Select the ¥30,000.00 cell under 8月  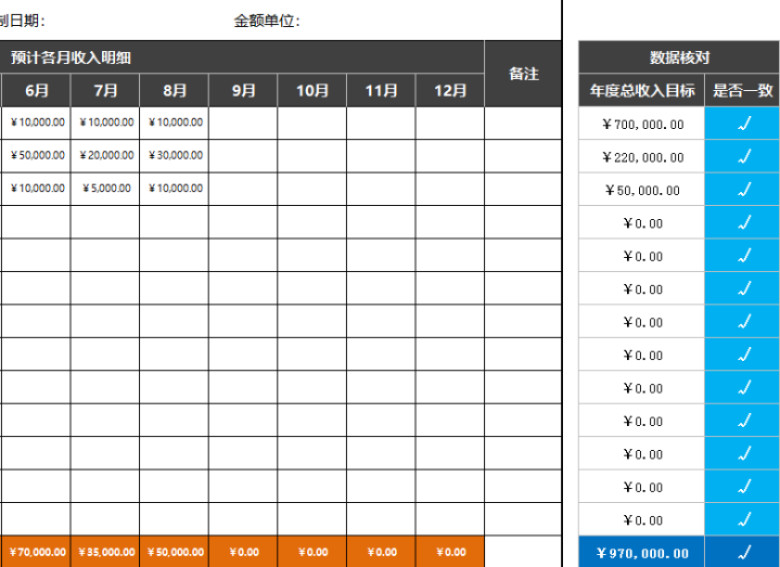point(175,156)
